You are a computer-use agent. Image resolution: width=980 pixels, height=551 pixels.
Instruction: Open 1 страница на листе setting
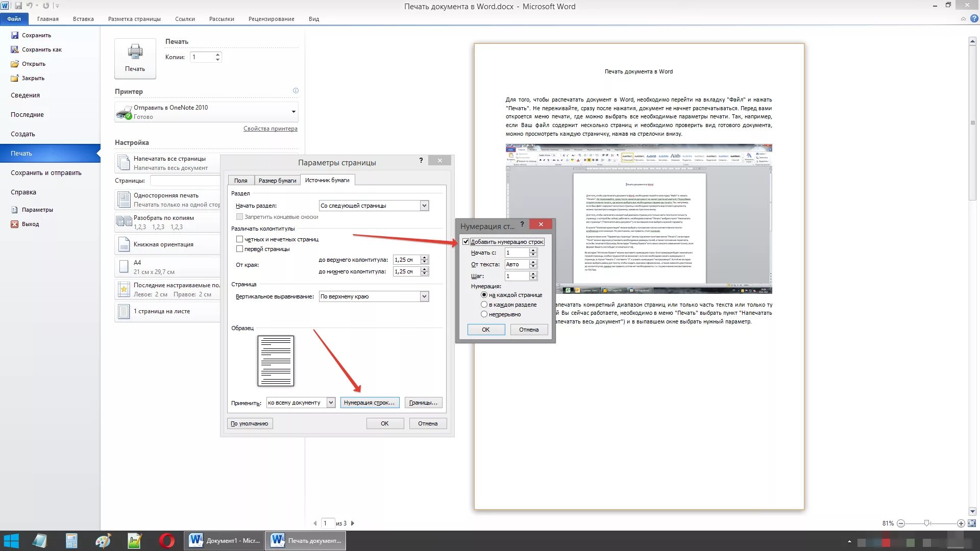168,311
